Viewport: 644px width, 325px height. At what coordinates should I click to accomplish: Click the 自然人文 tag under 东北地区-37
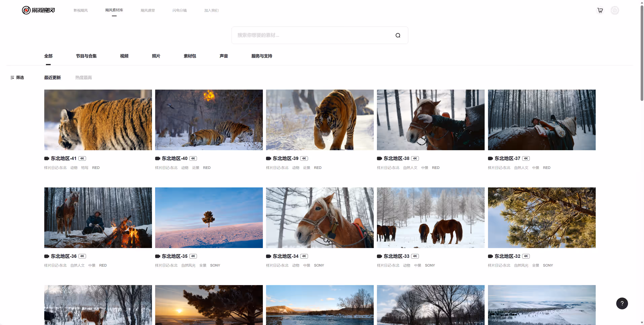tap(521, 168)
